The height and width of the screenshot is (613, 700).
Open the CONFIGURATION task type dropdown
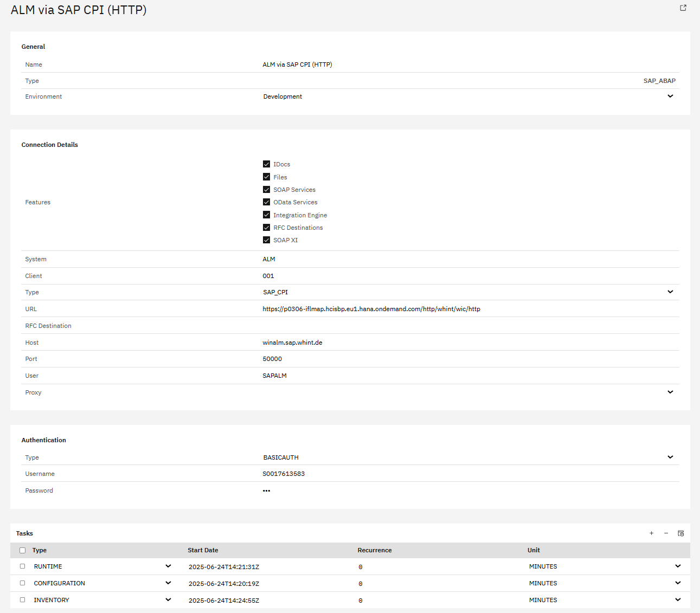click(168, 583)
